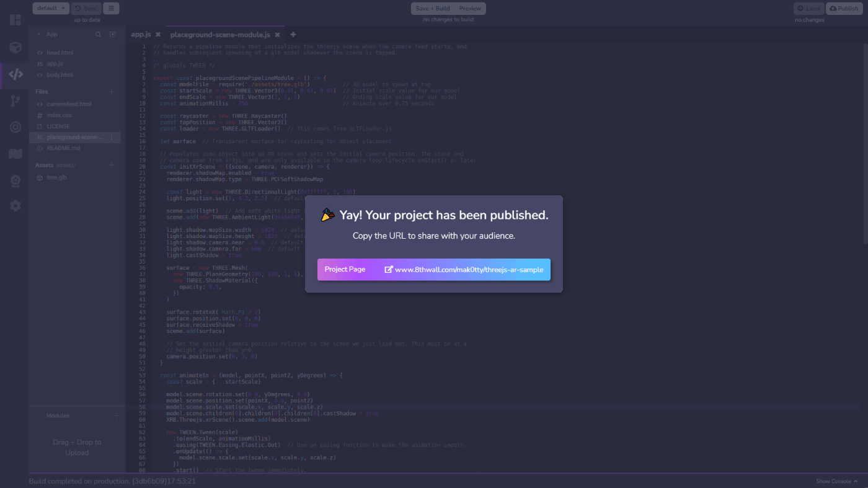
Task: Click the external link icon beside URL
Action: (x=389, y=270)
